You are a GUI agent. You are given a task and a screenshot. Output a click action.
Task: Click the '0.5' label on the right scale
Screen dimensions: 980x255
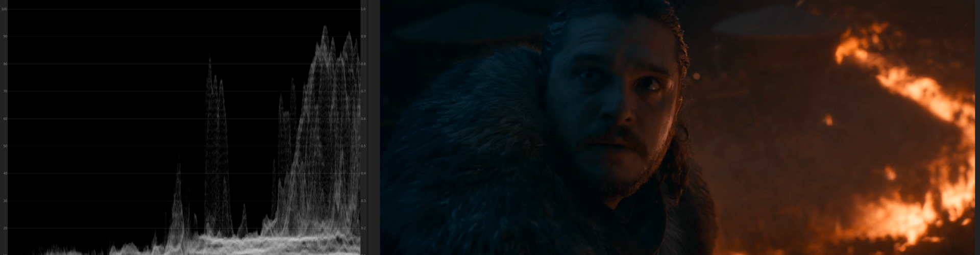(363, 146)
